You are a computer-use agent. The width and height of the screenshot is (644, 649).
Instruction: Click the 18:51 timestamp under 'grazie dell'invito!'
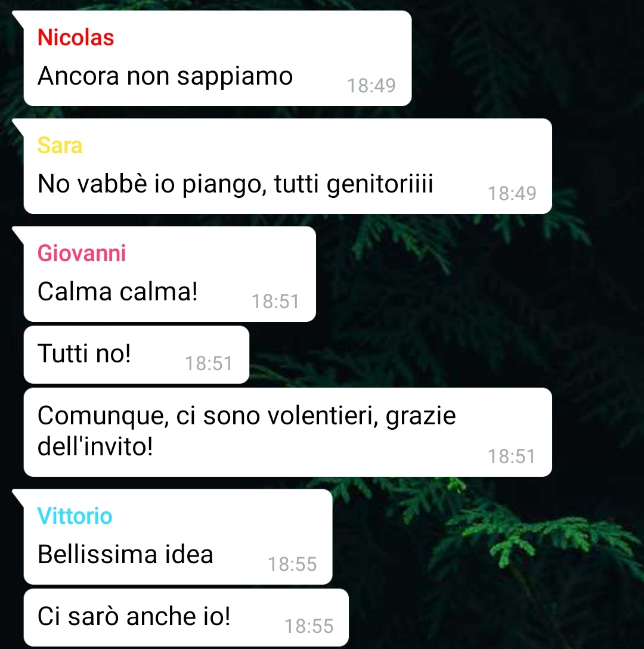(512, 457)
